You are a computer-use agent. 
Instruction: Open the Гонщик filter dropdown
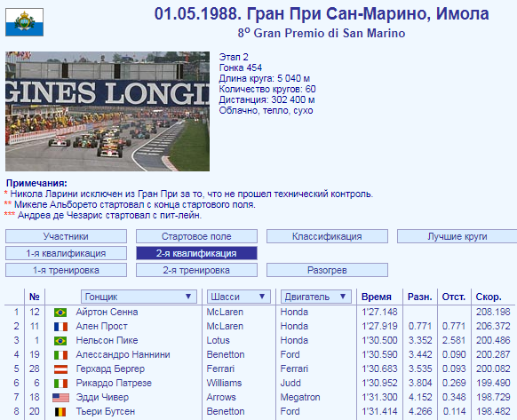[x=139, y=297]
